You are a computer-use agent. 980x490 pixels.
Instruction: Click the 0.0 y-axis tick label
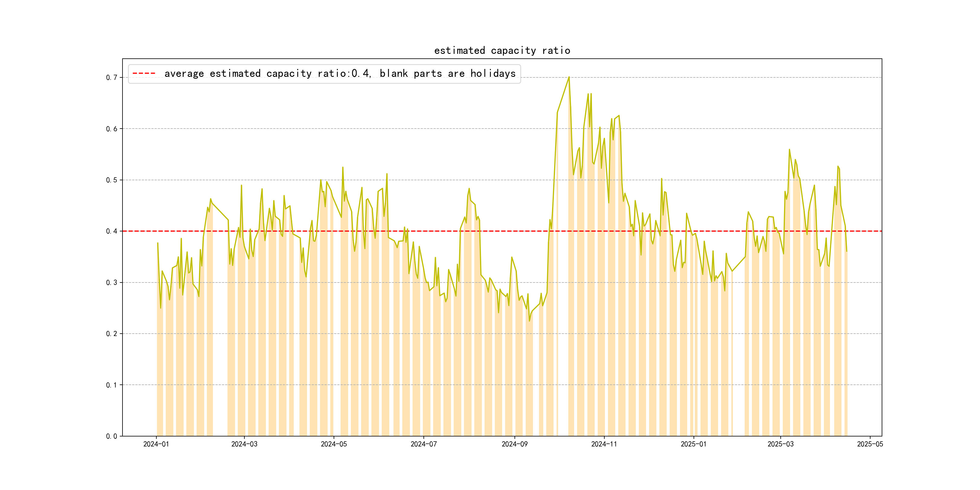112,436
